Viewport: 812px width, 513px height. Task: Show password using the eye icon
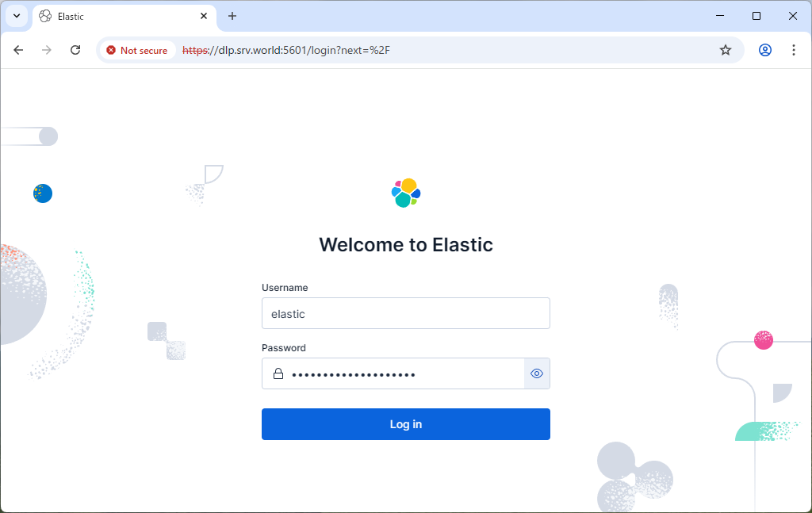tap(537, 373)
